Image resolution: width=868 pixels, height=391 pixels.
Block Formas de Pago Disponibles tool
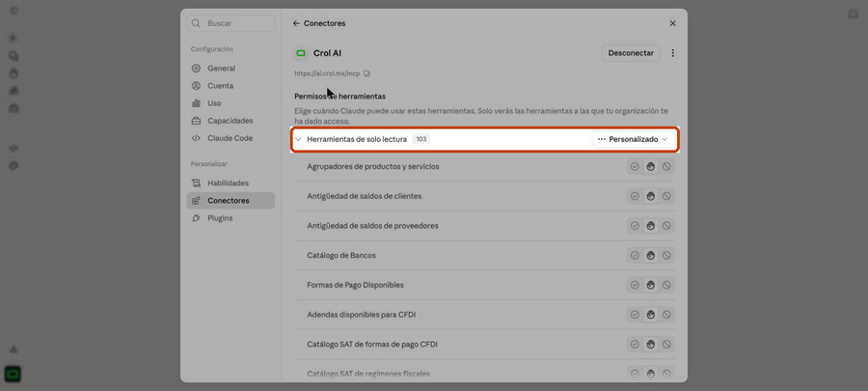[x=666, y=285]
